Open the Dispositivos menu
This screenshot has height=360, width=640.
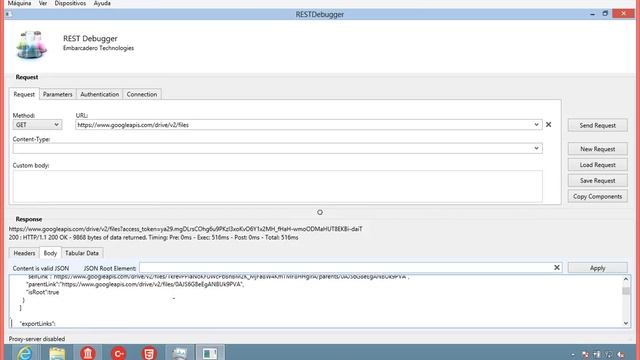click(70, 3)
